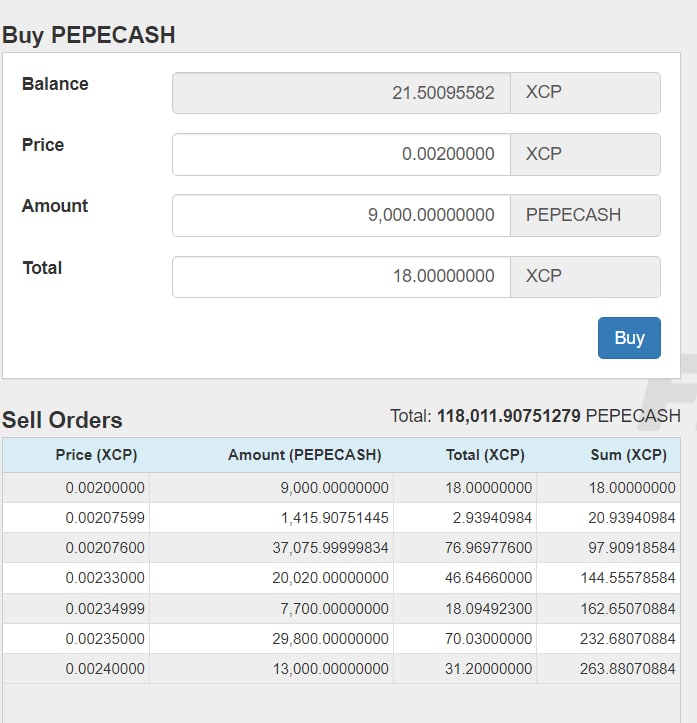This screenshot has width=697, height=723.
Task: Click the Buy PEPECASH heading
Action: [89, 36]
